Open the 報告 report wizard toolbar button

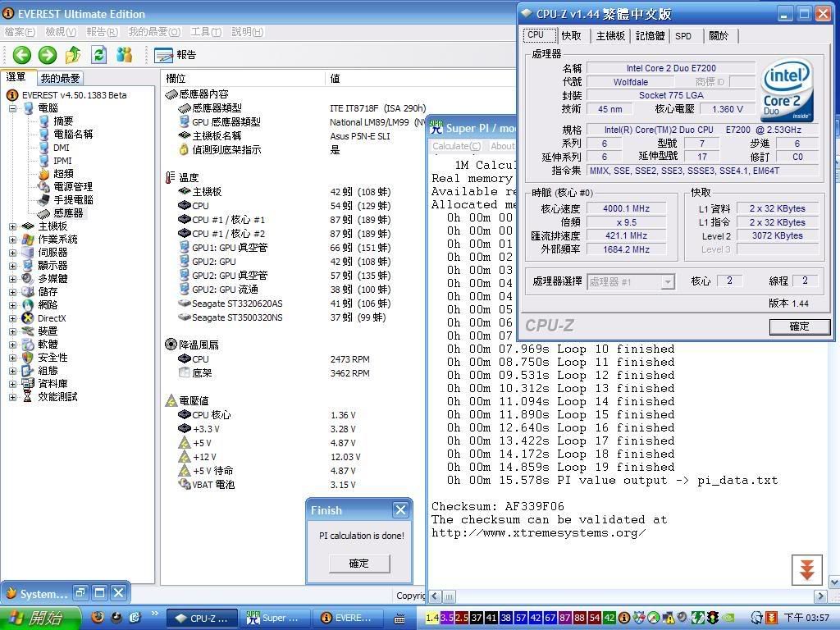pyautogui.click(x=176, y=55)
